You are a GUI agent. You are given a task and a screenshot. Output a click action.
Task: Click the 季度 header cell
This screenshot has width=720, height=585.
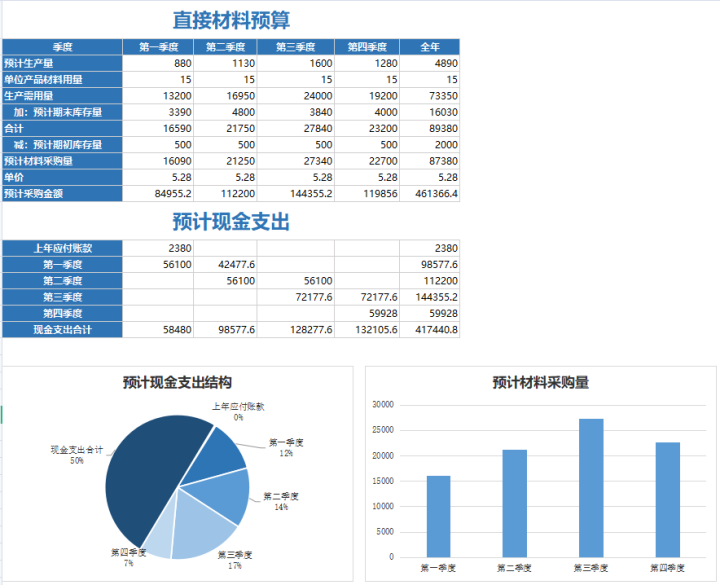(x=62, y=47)
